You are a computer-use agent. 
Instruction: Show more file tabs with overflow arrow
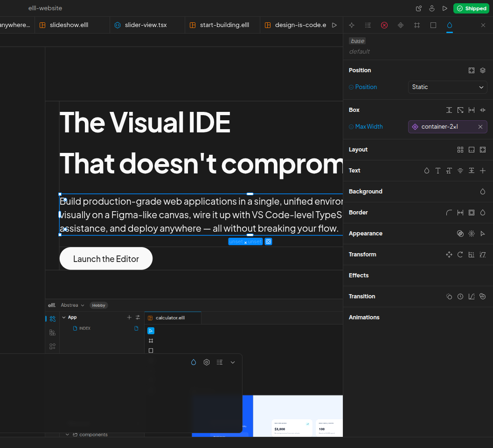point(334,25)
